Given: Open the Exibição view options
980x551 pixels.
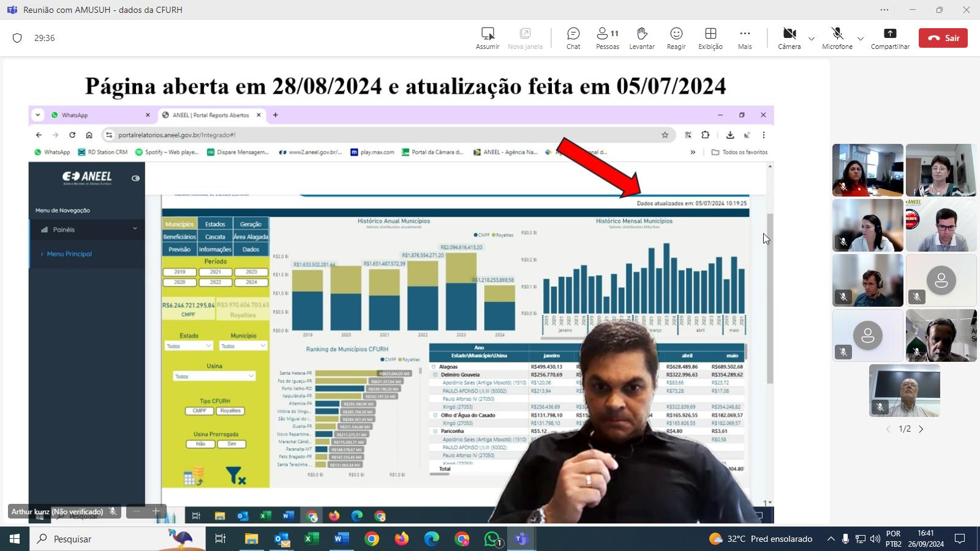Looking at the screenshot, I should click(710, 38).
